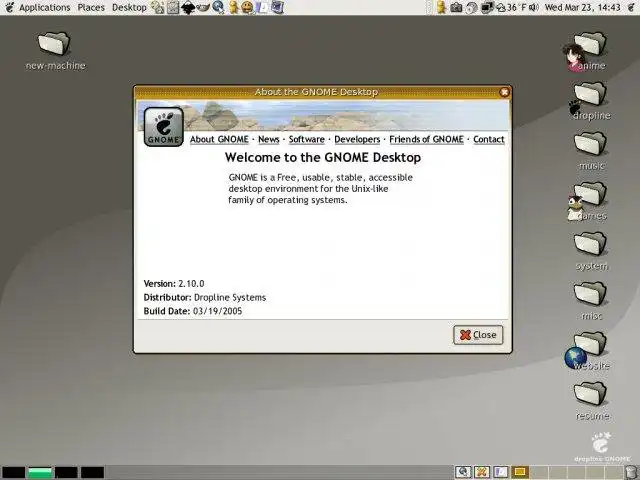Click the Close button in About dialog
The width and height of the screenshot is (640, 480).
[x=478, y=335]
